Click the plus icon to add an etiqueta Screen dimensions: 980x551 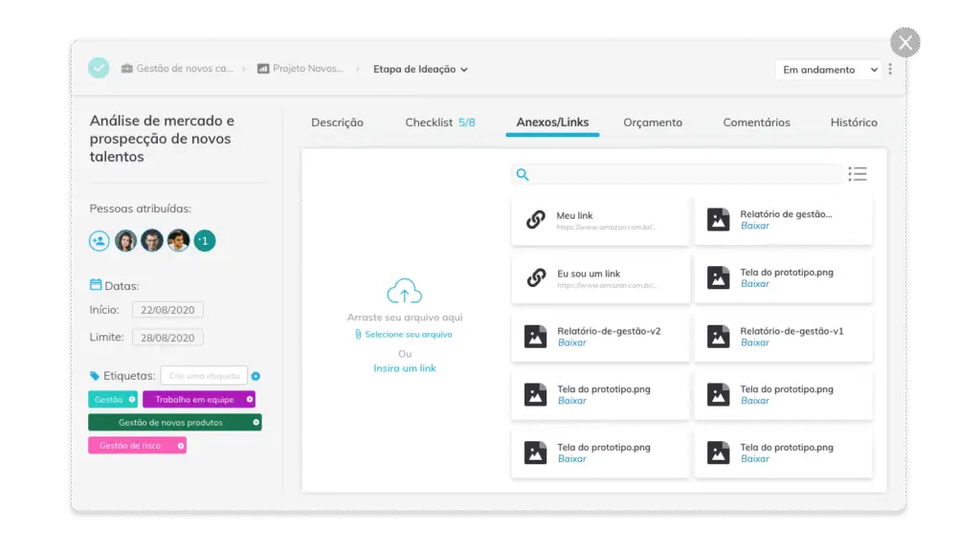[256, 376]
